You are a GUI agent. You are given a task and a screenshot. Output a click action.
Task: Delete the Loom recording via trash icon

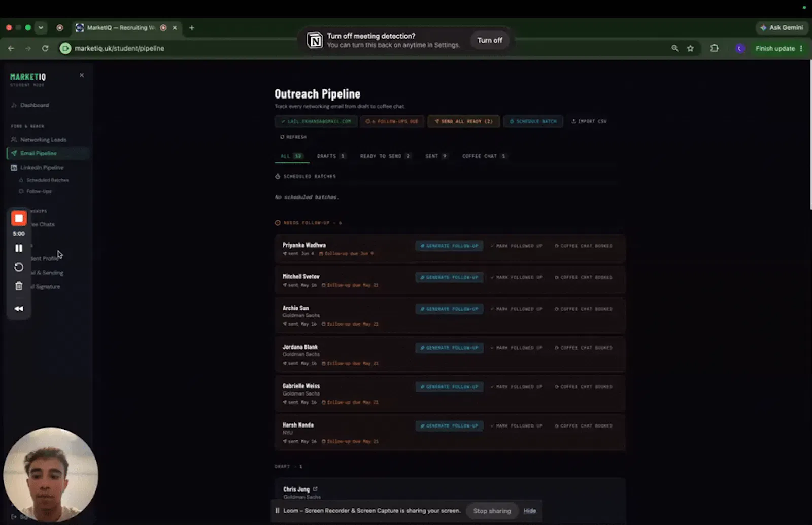click(x=19, y=286)
